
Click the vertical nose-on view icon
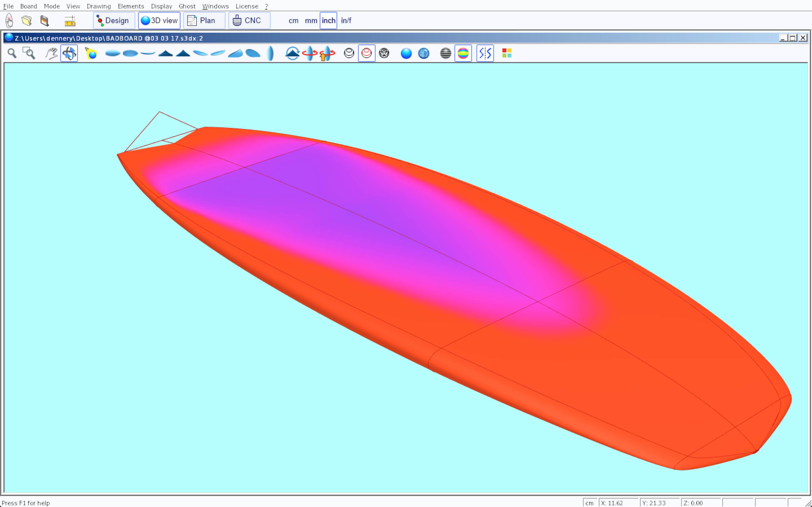pos(270,53)
